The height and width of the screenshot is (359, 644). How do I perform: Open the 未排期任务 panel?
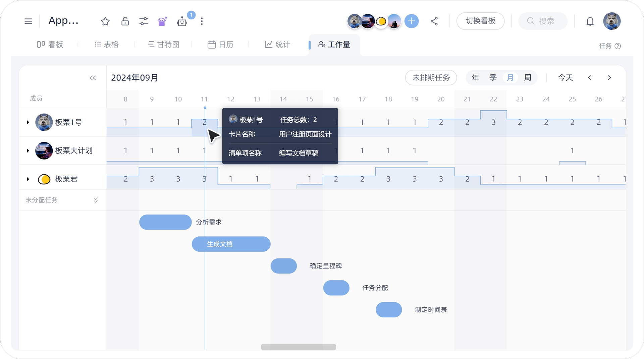click(431, 77)
